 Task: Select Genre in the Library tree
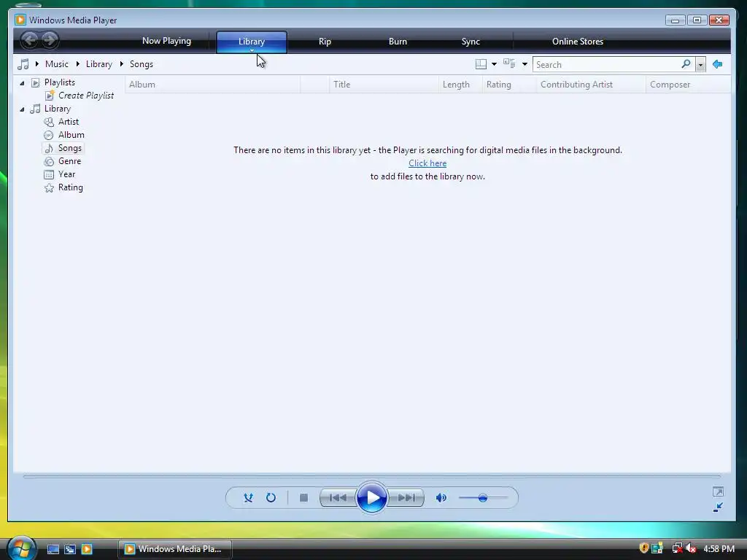tap(69, 161)
